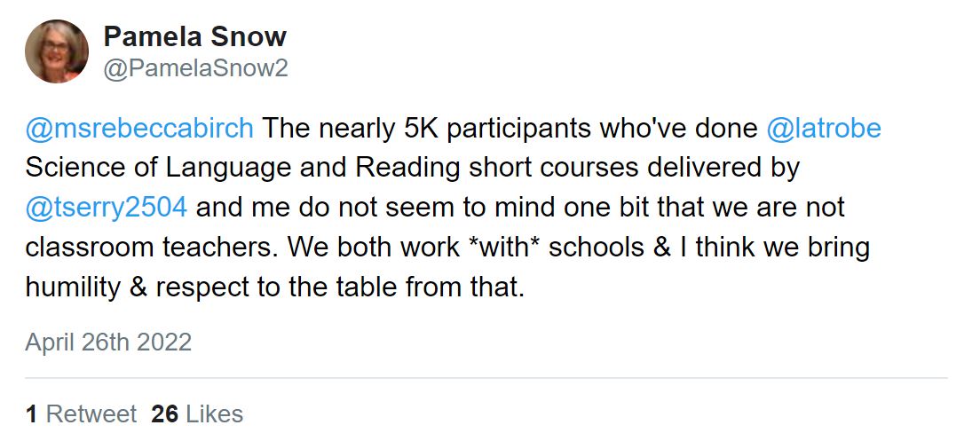Open Pamela Snow's profile picture
980x433 pixels.
coord(57,51)
